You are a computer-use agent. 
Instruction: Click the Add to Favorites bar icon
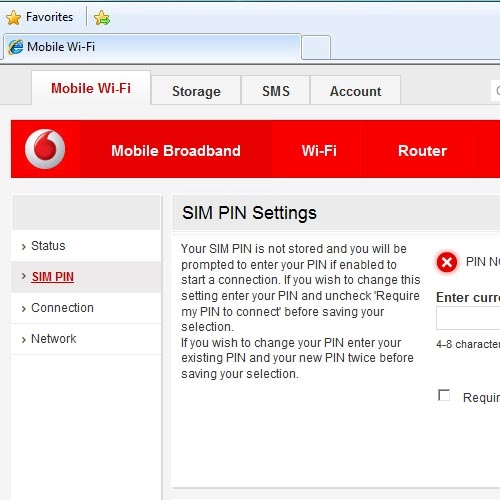(x=102, y=18)
